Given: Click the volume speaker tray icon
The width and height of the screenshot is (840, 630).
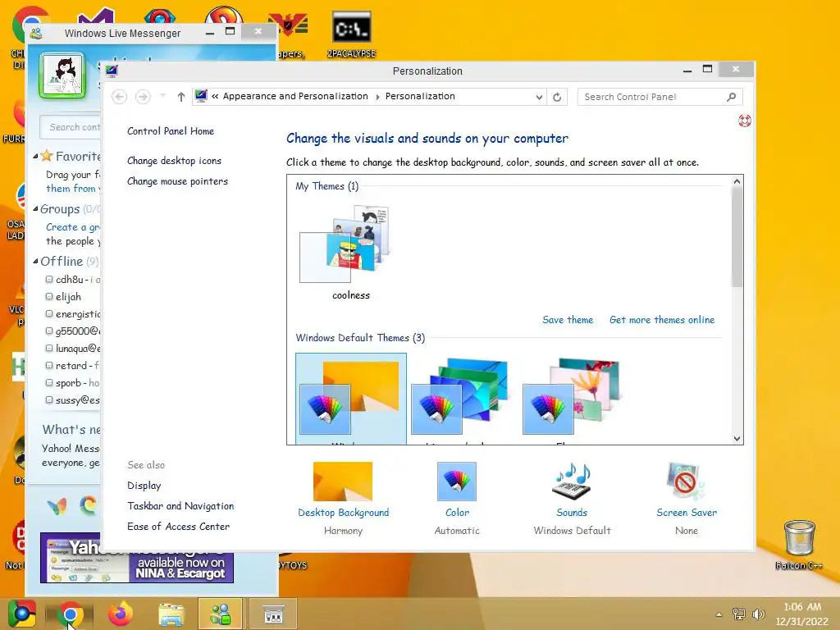Looking at the screenshot, I should (758, 614).
